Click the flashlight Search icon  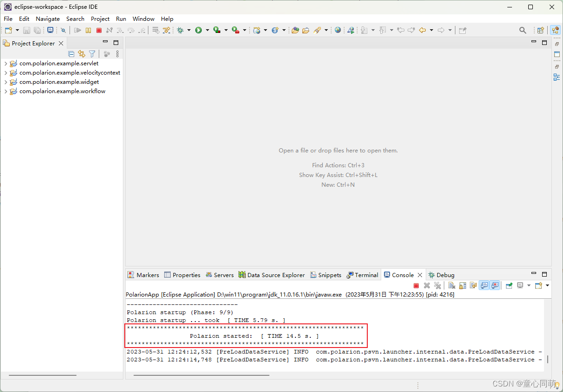click(x=317, y=30)
